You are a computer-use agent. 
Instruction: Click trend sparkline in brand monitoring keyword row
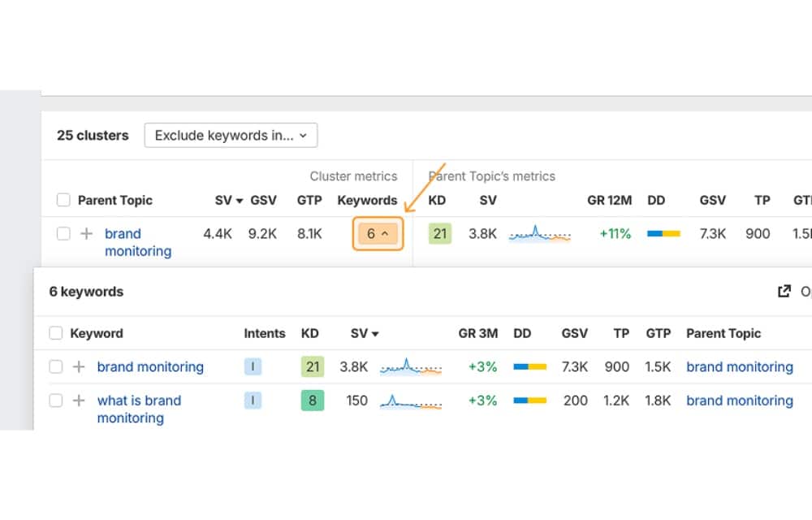[x=411, y=366]
